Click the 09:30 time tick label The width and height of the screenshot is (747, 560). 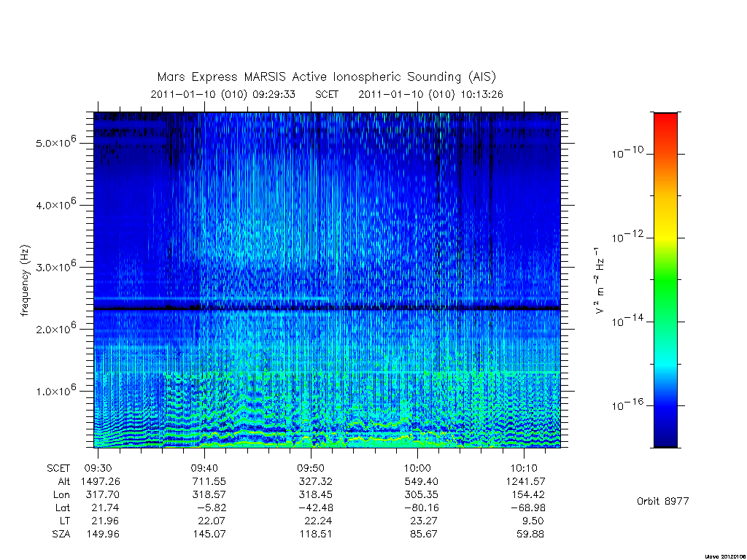coord(98,468)
